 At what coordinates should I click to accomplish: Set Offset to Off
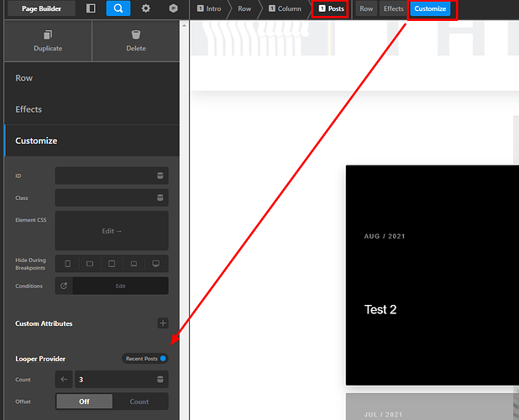(84, 402)
